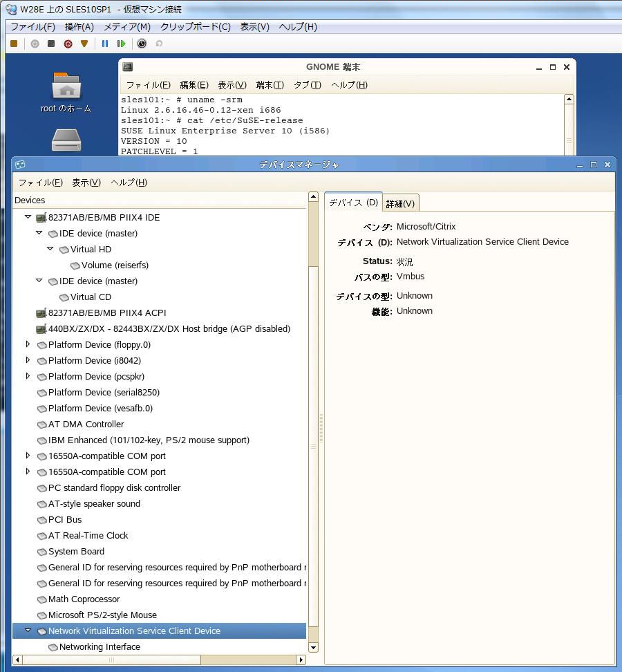Switch to the 詳細(V) tab
Viewport: 622px width, 672px height.
click(x=400, y=203)
